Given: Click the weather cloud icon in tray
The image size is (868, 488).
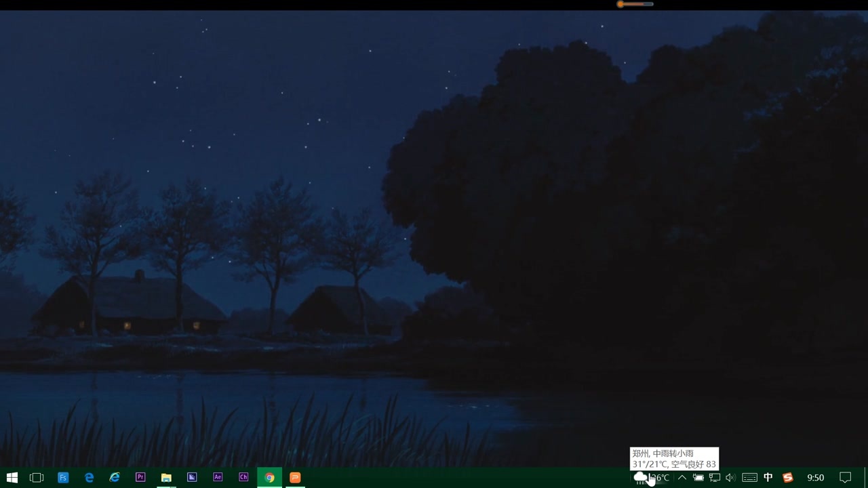Looking at the screenshot, I should pos(641,477).
